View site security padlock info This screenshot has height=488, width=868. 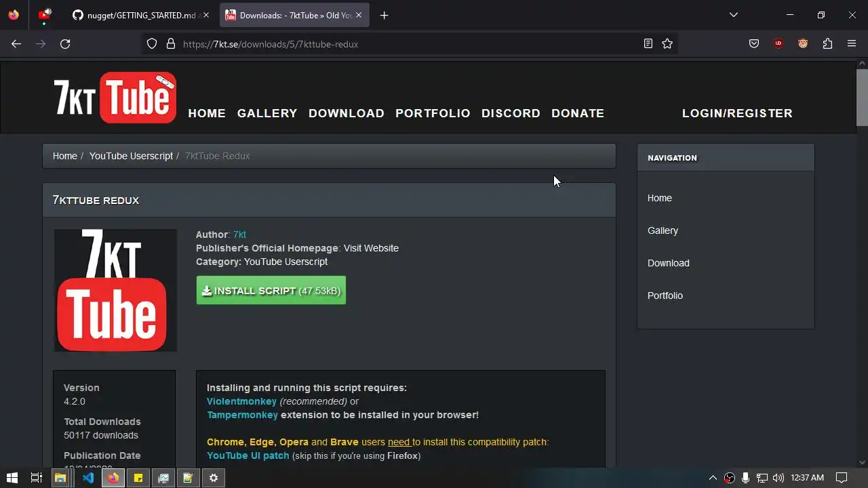click(170, 43)
